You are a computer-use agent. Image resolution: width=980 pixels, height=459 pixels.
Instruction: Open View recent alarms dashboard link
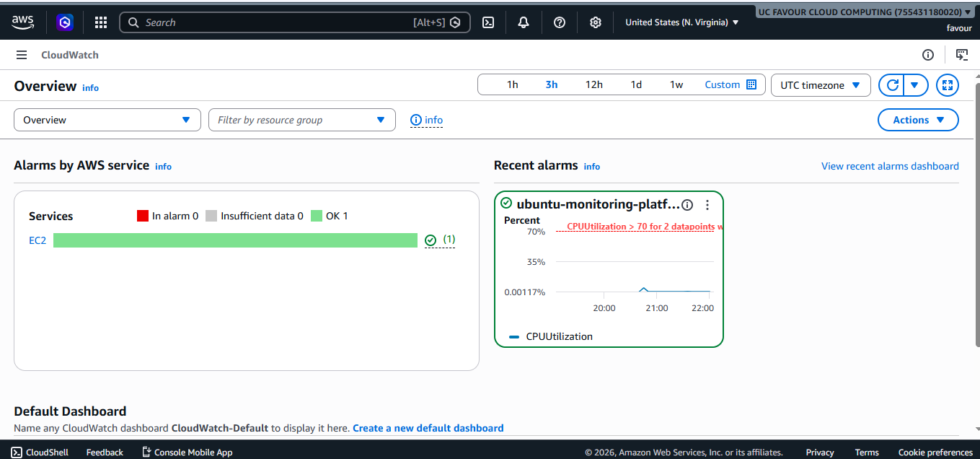(890, 166)
